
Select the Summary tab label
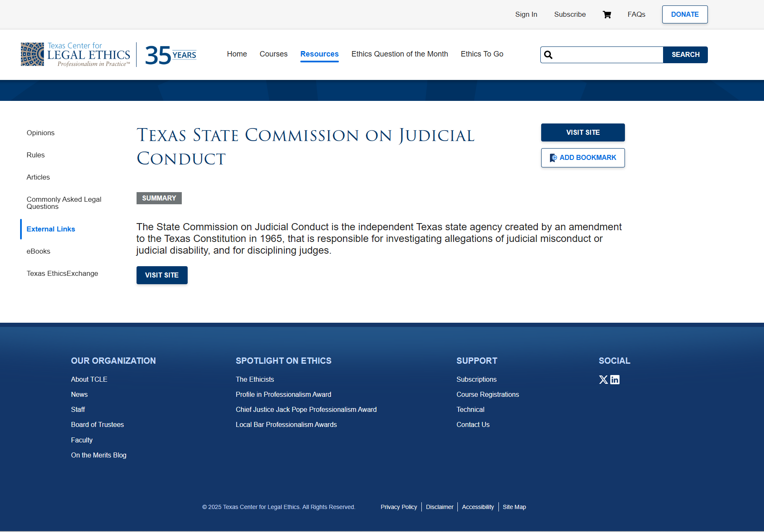(x=159, y=198)
